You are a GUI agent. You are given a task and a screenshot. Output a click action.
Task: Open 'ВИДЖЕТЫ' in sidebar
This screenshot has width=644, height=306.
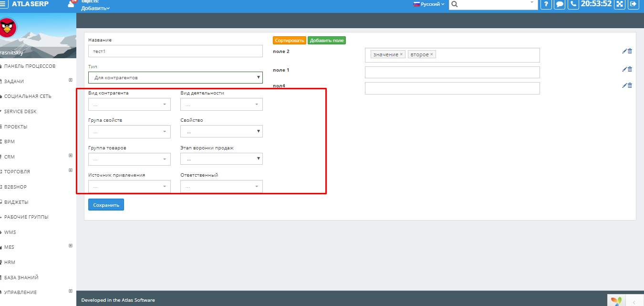click(x=16, y=202)
